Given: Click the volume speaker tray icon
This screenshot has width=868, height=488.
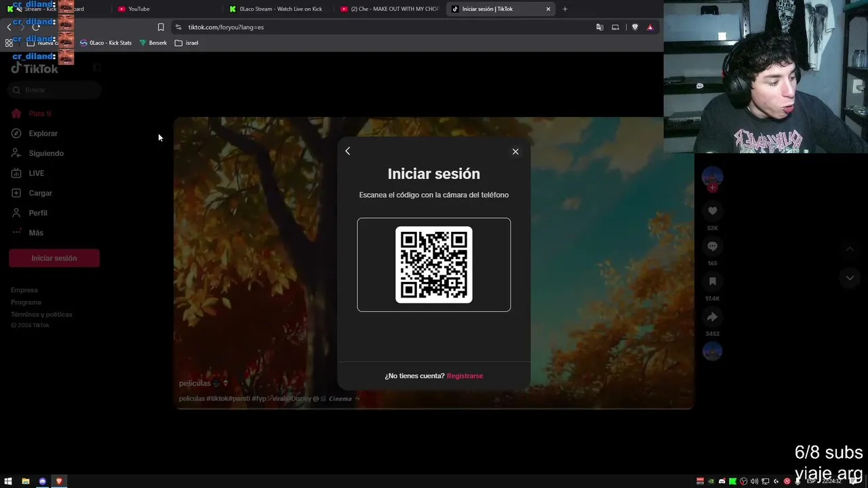Looking at the screenshot, I should [754, 481].
